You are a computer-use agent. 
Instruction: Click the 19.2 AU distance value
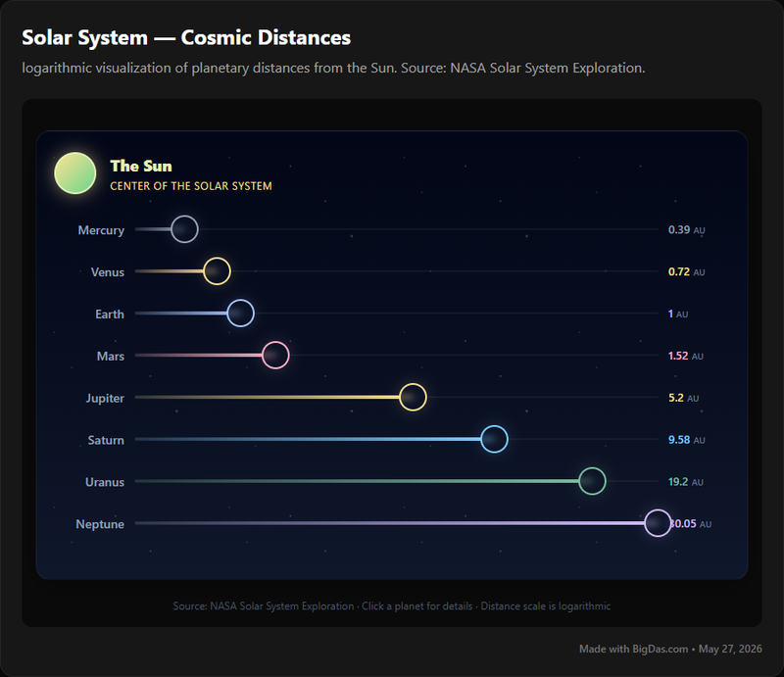point(685,482)
